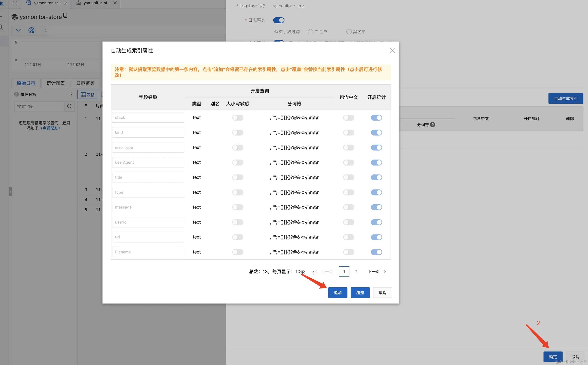Click the query cursor icon in toolbar
This screenshot has width=588, height=365.
point(31,30)
